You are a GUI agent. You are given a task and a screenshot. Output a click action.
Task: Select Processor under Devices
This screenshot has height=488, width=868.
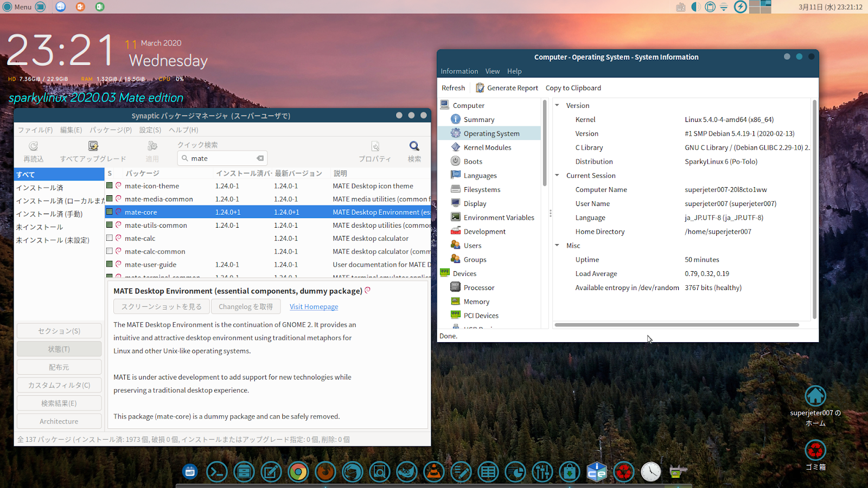[479, 287]
